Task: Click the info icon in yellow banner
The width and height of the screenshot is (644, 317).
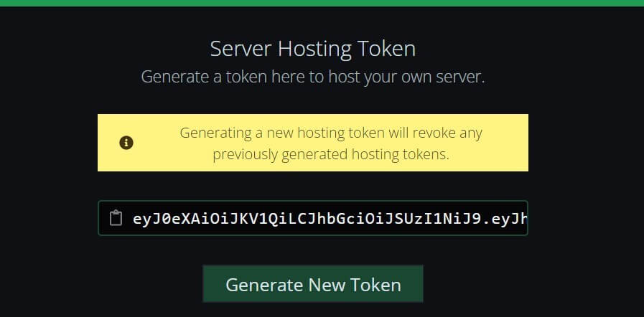Action: 126,143
